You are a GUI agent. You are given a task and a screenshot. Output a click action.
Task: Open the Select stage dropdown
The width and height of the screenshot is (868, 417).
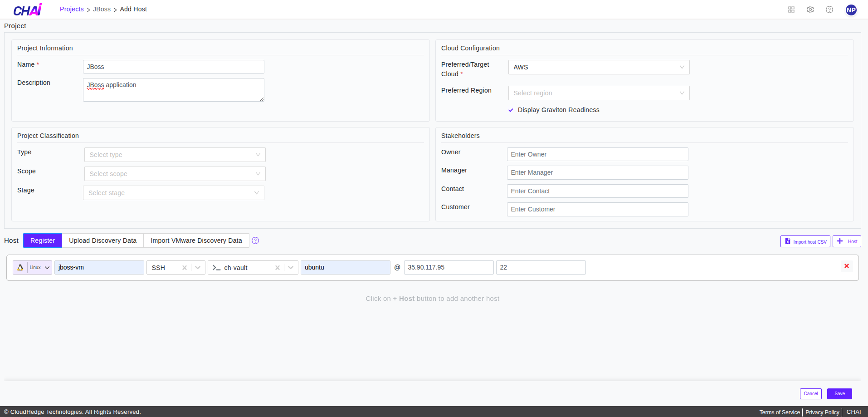tap(174, 193)
